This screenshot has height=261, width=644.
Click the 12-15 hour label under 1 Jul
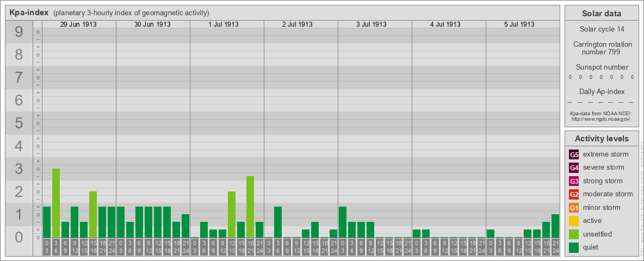pos(232,247)
